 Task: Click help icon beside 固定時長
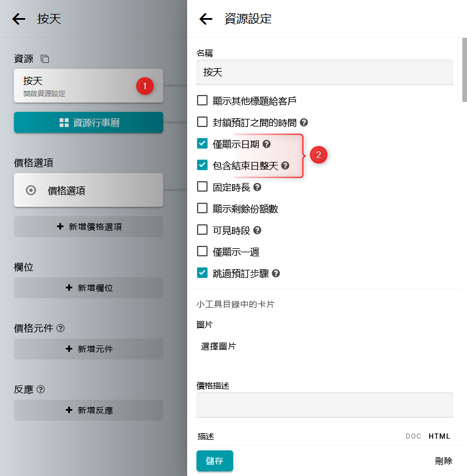coord(257,187)
